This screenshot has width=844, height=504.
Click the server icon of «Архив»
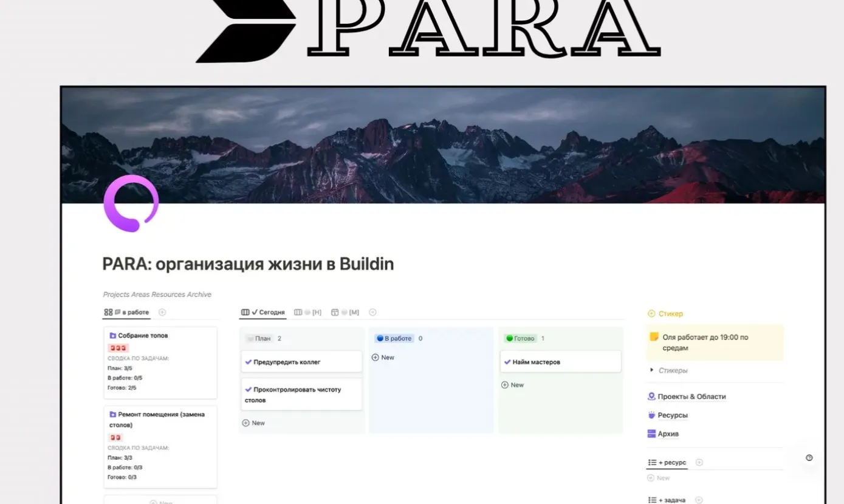click(651, 434)
